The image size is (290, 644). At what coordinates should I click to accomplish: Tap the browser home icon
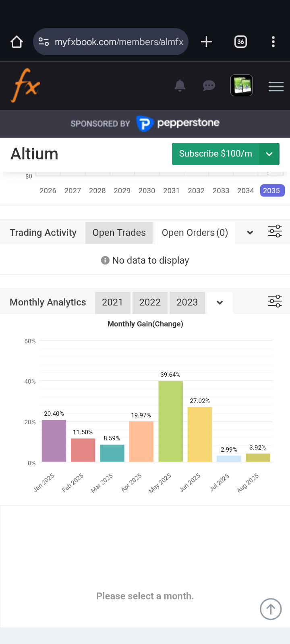point(17,42)
